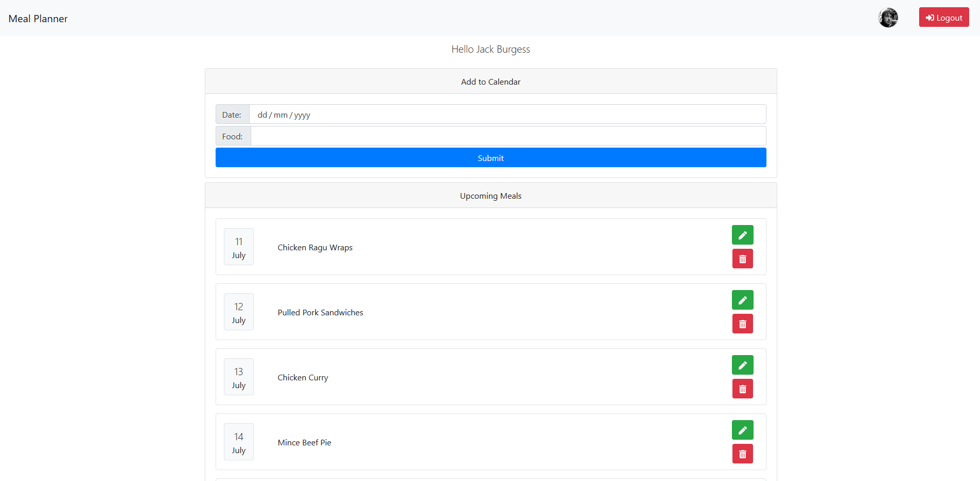
Task: Edit the Mince Beef Pie entry
Action: [x=742, y=430]
